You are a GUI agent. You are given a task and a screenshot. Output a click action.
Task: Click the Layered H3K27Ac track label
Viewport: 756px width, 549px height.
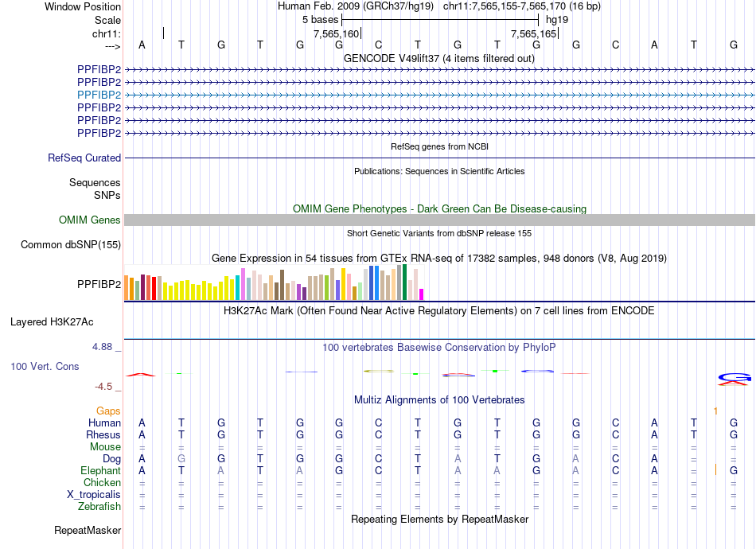tap(52, 322)
